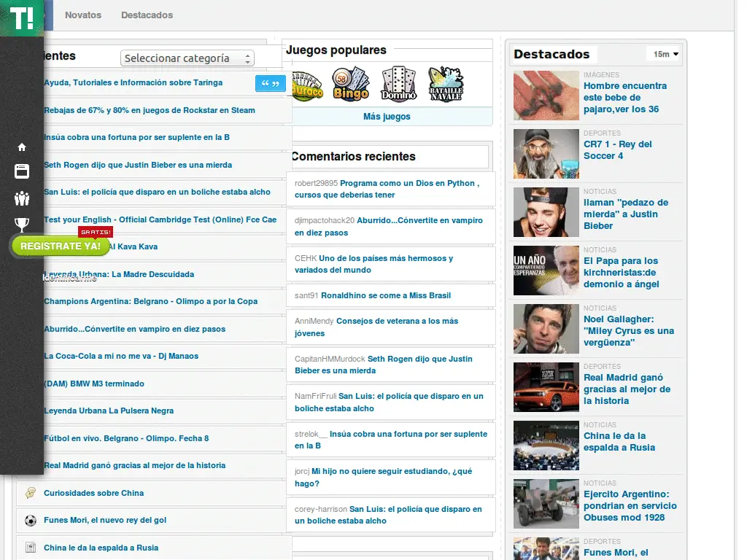
Task: Open user CapitanHMMurdock profile
Action: (x=330, y=359)
